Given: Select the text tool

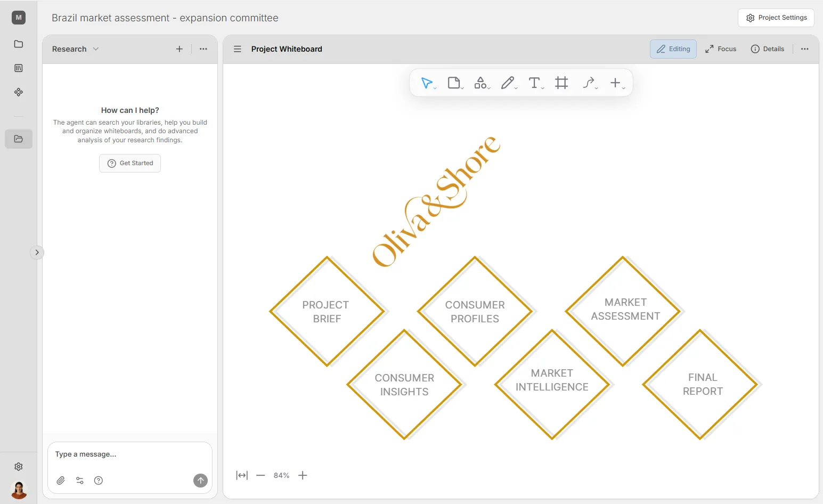Looking at the screenshot, I should (x=534, y=83).
